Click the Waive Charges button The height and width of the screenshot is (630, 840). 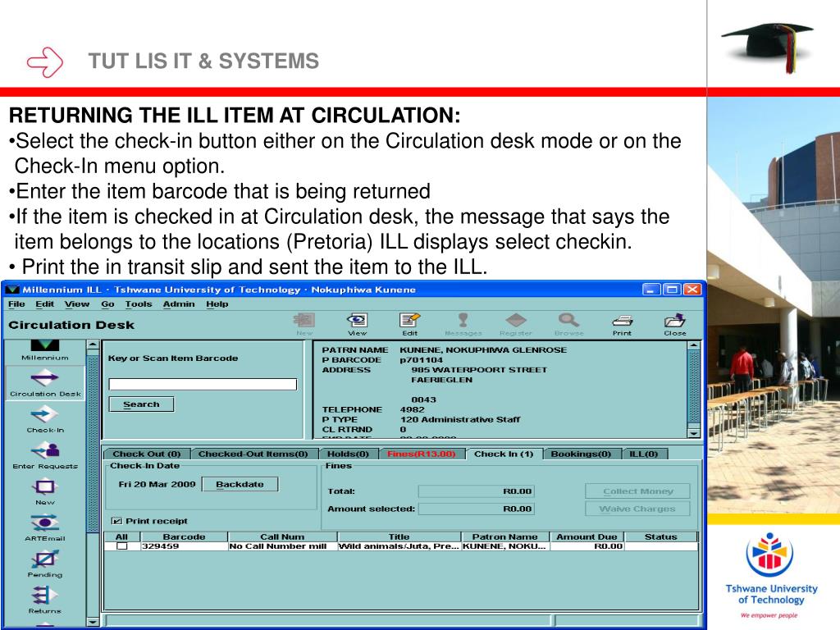(637, 509)
